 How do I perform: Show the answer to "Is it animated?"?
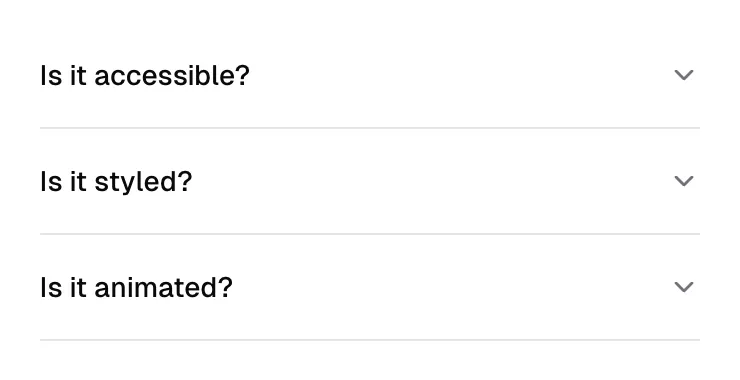pos(370,287)
